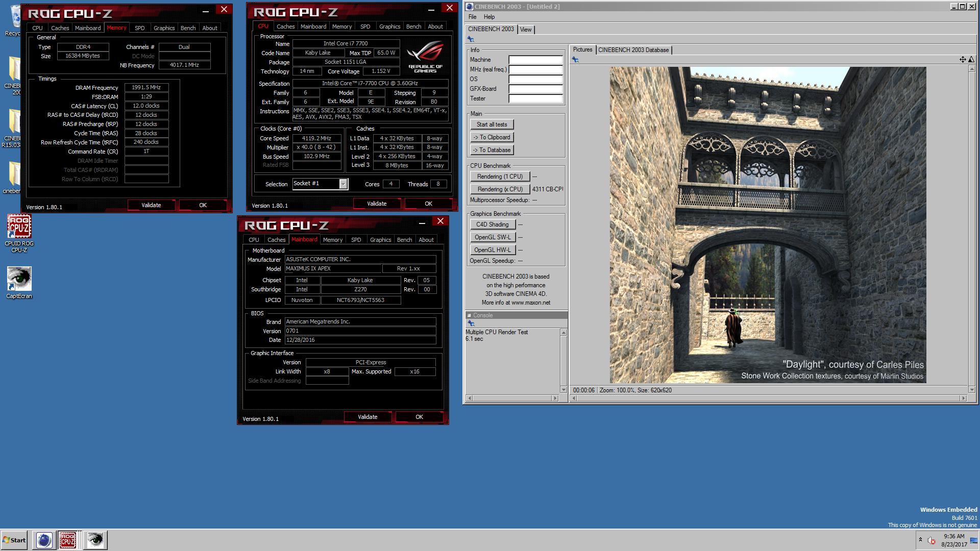Click 'www.maxon.net' info text
980x551 pixels.
point(531,303)
